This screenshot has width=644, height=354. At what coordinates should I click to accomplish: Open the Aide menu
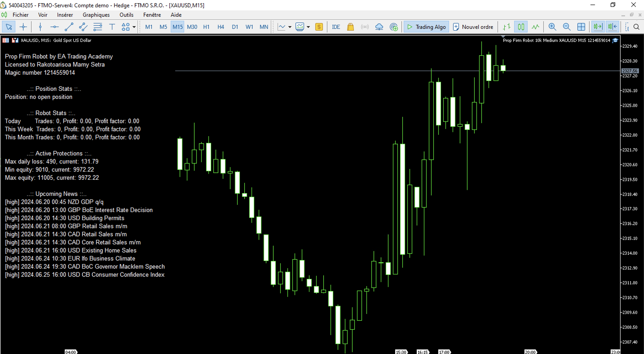(176, 15)
